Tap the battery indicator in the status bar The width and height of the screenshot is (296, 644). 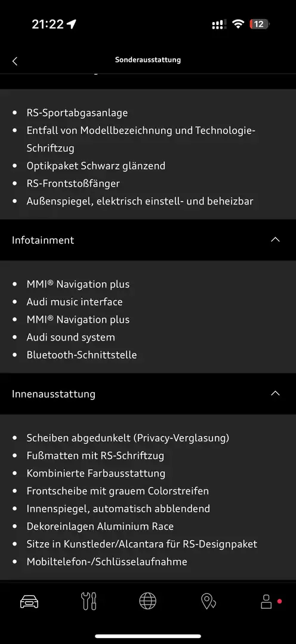point(259,24)
